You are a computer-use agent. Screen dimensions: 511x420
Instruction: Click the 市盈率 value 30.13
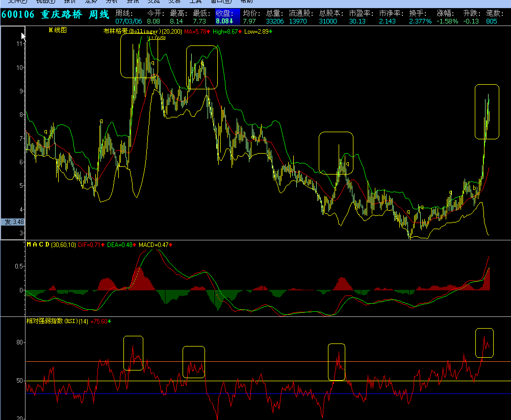coord(357,21)
